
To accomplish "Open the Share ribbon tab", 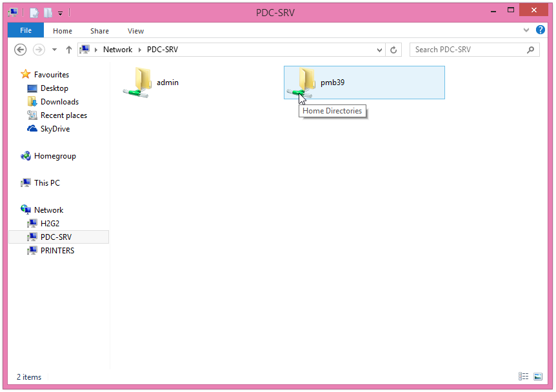I will [x=99, y=30].
